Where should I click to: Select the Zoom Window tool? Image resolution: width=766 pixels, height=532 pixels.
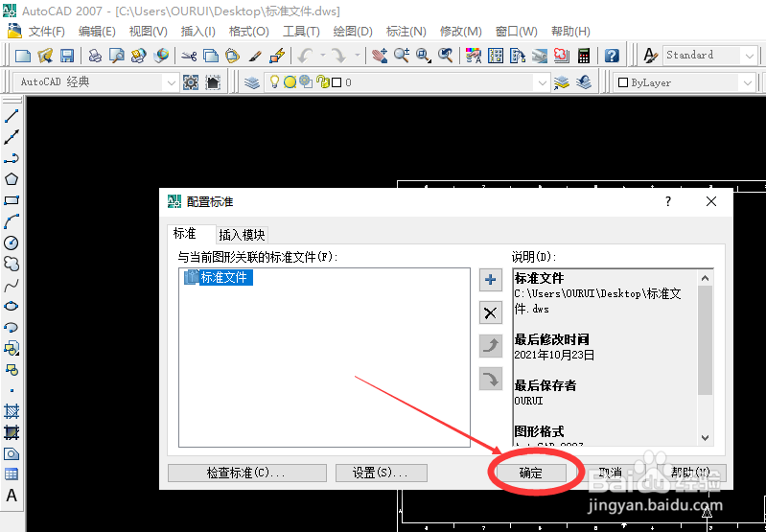tap(423, 56)
